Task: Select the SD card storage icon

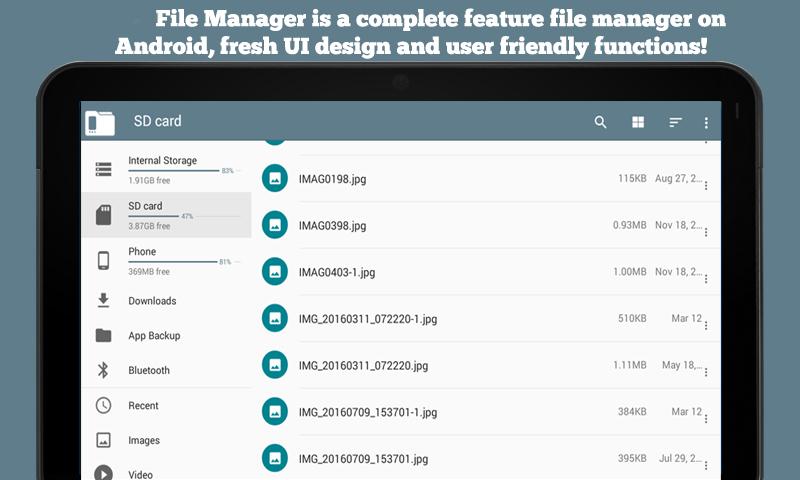Action: 104,215
